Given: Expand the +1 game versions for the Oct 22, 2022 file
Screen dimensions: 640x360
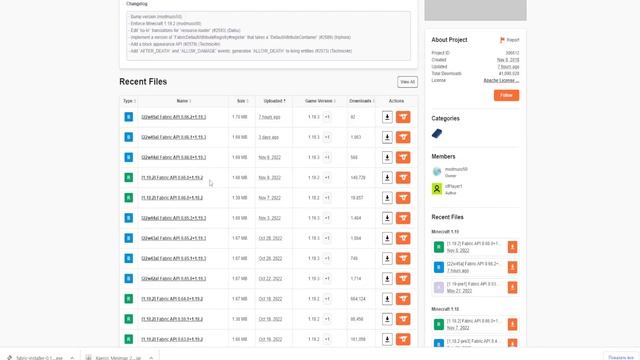Looking at the screenshot, I should click(x=327, y=279).
